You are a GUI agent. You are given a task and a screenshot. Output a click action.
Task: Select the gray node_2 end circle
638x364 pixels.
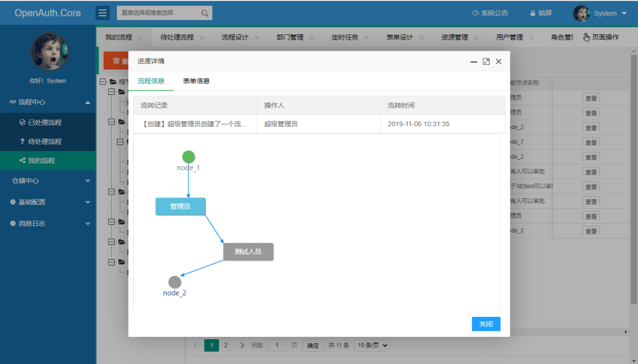pyautogui.click(x=175, y=282)
